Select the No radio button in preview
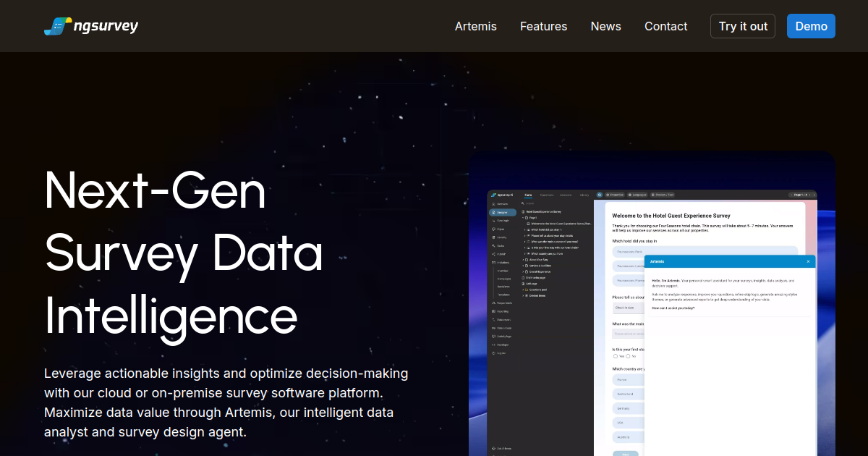This screenshot has width=868, height=456. [628, 356]
